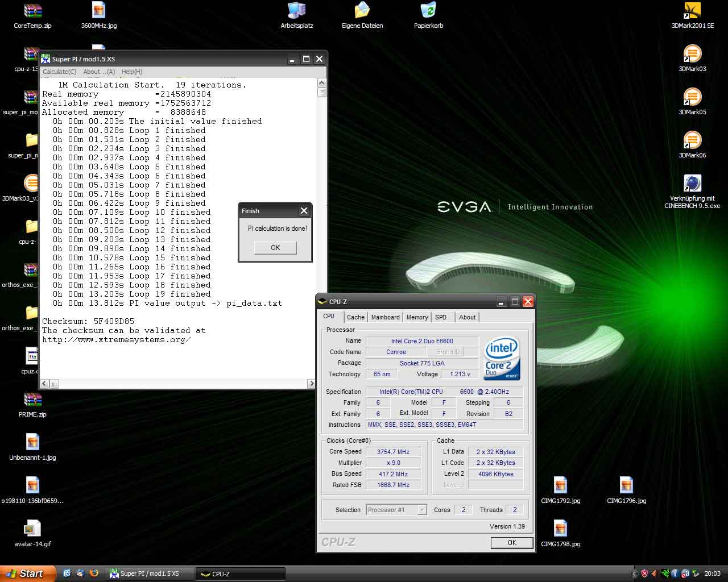
Task: Click the Core Speed value 3754.7 MHz
Action: (393, 452)
